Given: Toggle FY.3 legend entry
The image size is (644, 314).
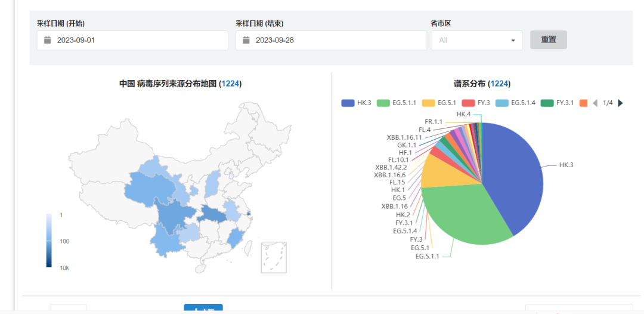Looking at the screenshot, I should click(476, 103).
